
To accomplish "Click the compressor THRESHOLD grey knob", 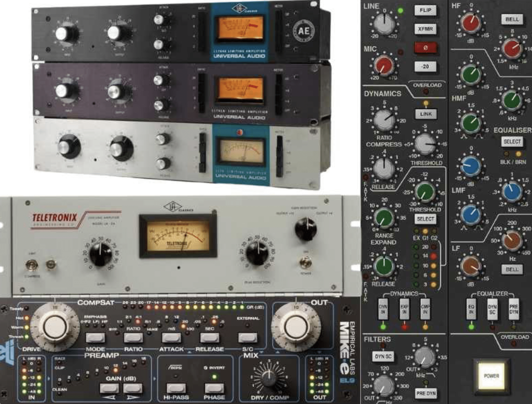I will [425, 144].
